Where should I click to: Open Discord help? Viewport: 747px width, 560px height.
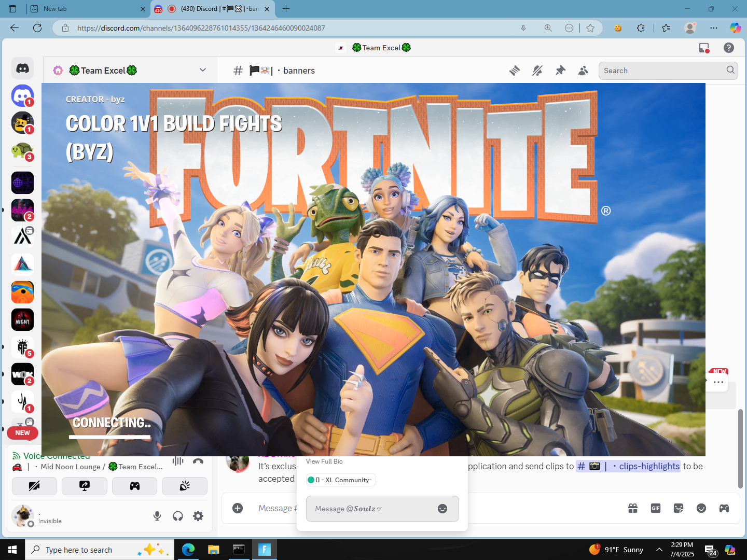[729, 48]
